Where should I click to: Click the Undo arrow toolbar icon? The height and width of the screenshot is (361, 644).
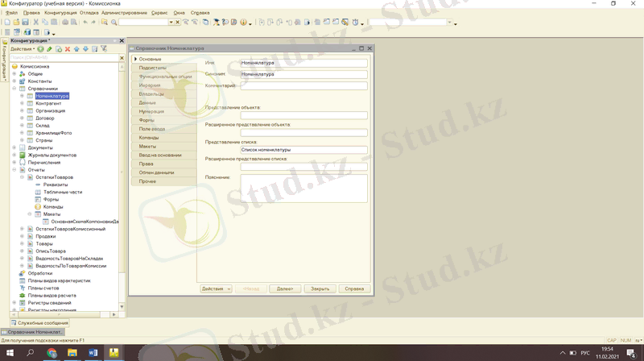85,23
